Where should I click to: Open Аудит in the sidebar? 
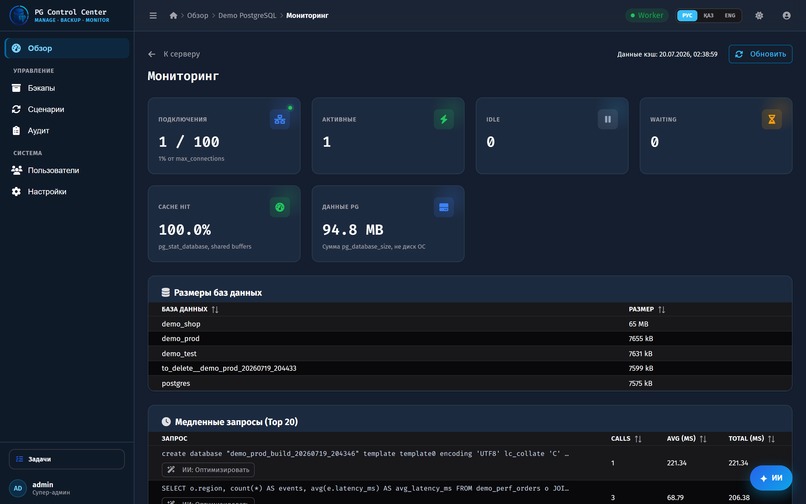[x=67, y=131]
